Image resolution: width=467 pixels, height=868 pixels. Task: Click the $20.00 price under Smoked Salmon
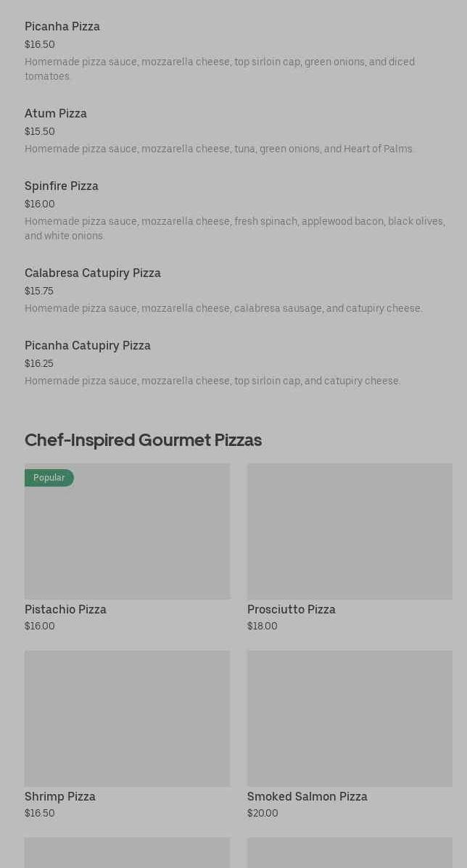(263, 814)
